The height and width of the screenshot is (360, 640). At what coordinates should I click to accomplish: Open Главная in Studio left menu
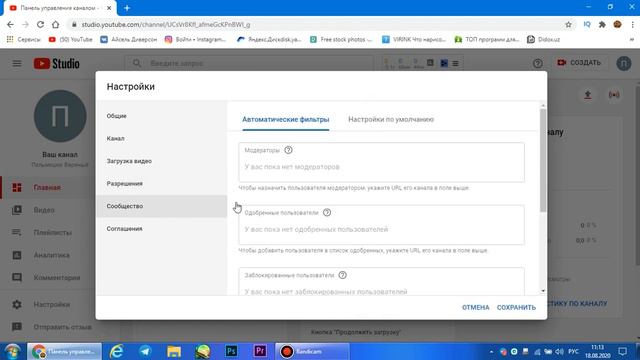pyautogui.click(x=47, y=187)
